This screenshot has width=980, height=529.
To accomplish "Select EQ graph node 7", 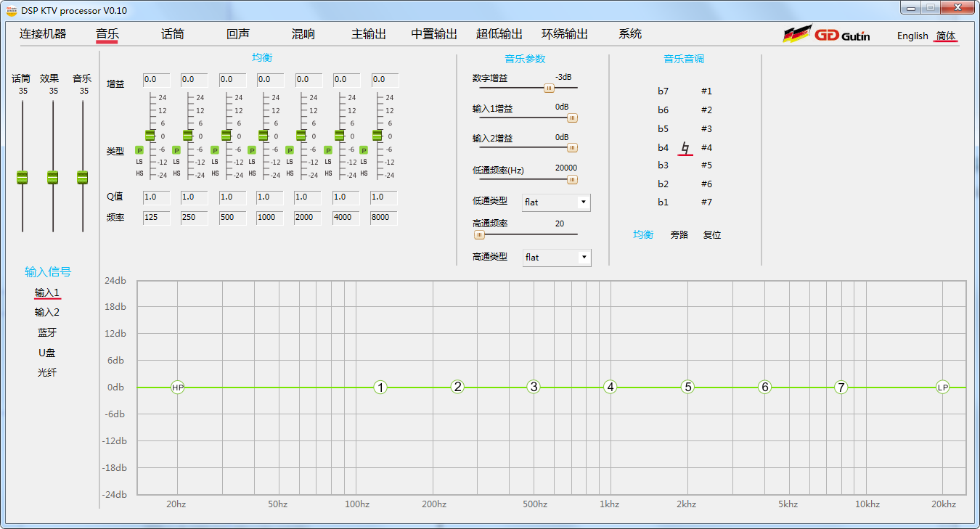I will pyautogui.click(x=841, y=387).
